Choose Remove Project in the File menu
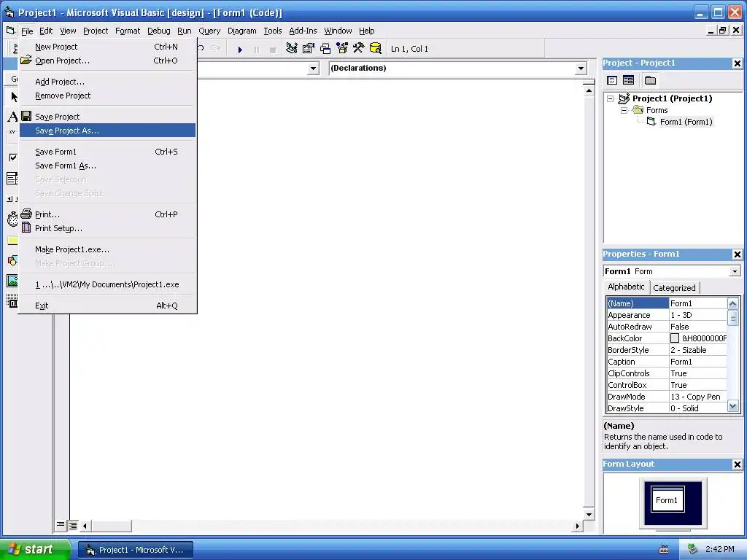This screenshot has width=747, height=560. click(x=108, y=96)
